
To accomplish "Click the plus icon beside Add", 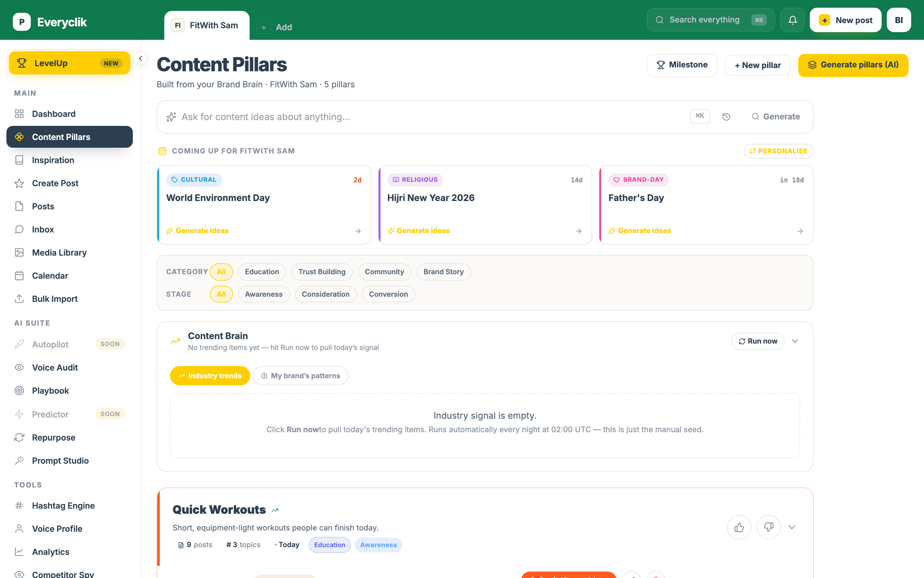I will (263, 27).
